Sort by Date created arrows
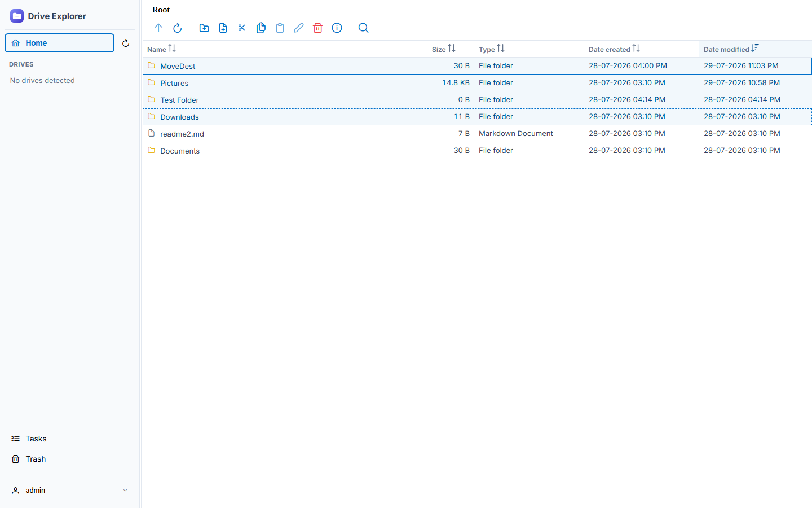 coord(636,49)
